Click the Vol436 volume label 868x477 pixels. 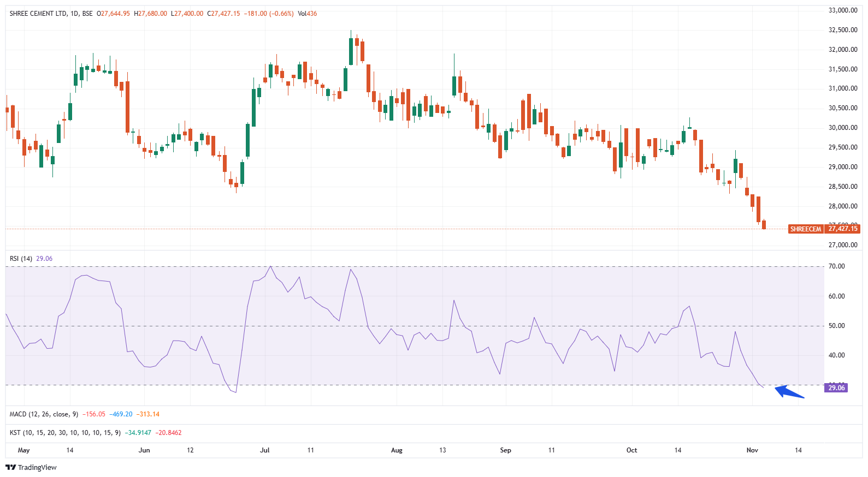(307, 14)
